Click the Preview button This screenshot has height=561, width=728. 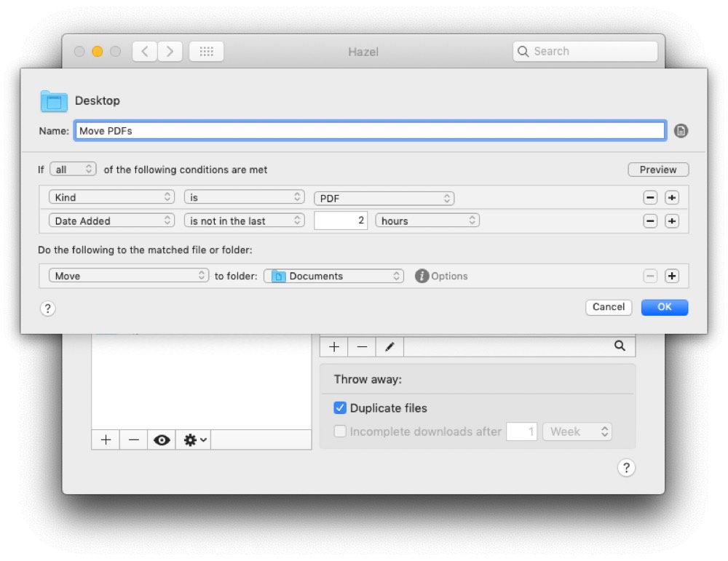click(657, 169)
